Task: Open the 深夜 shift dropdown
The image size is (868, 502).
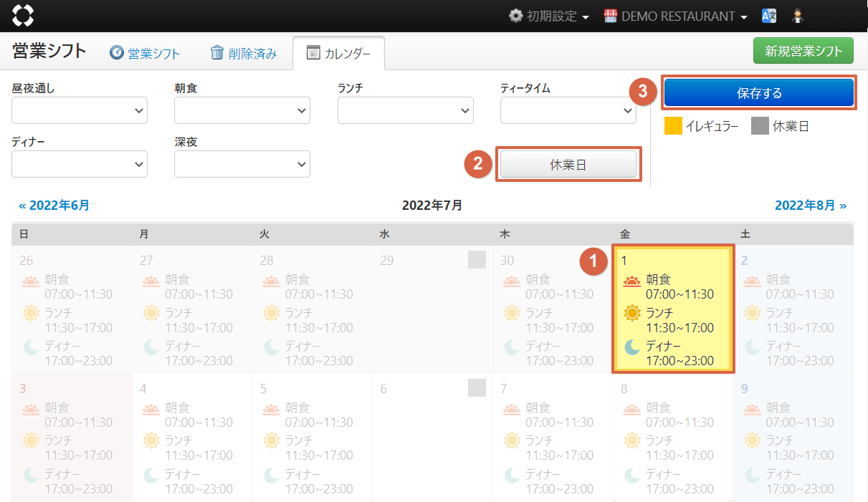Action: click(x=242, y=164)
